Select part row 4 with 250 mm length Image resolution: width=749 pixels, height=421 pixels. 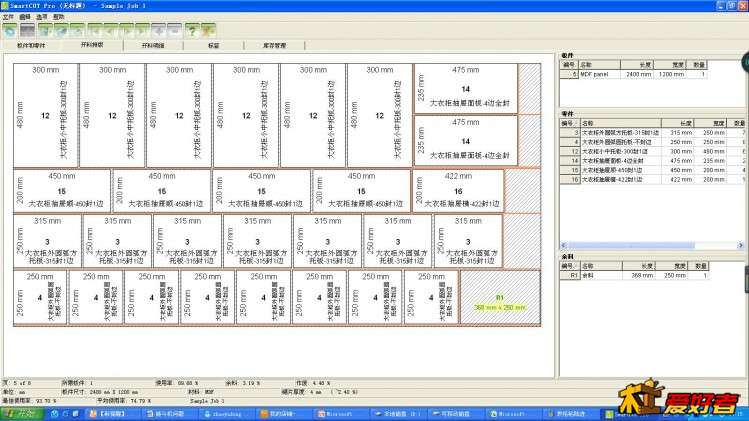(653, 142)
